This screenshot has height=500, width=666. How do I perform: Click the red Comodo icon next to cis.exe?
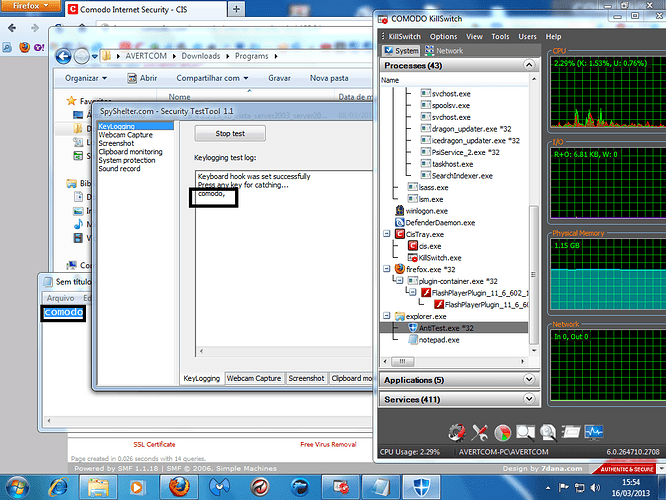(x=412, y=246)
